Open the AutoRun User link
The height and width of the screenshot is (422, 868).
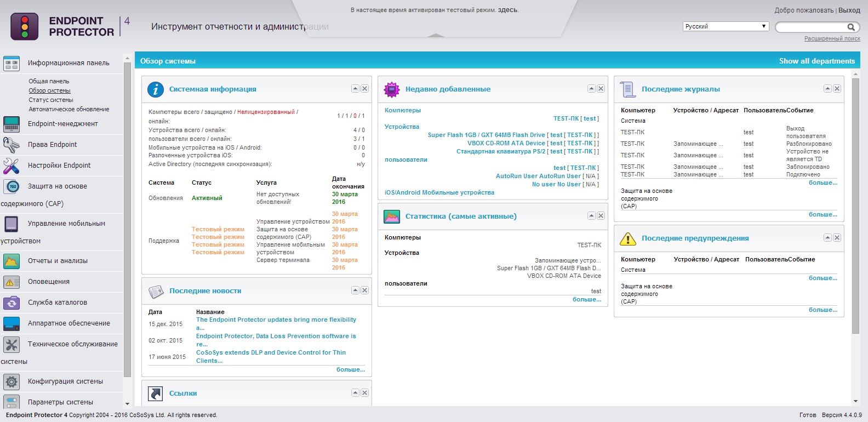tap(538, 176)
